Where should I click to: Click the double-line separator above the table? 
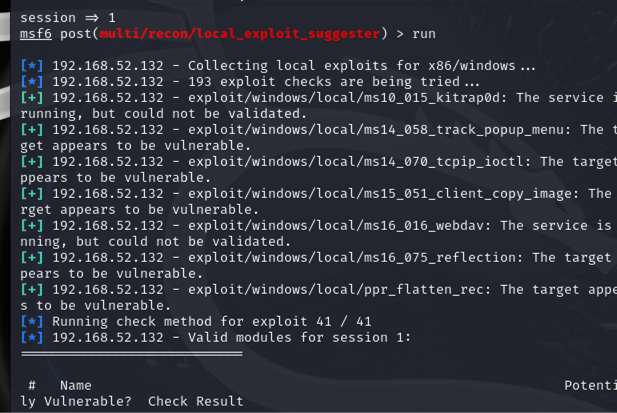coord(131,353)
